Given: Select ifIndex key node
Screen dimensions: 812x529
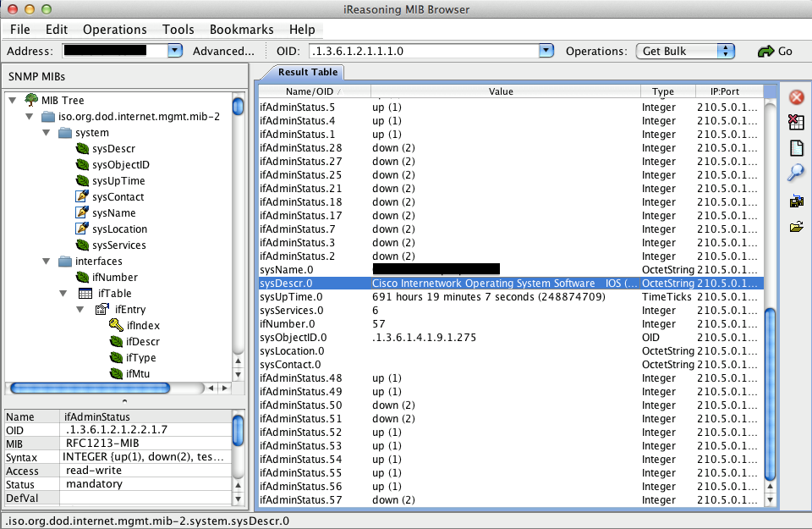Looking at the screenshot, I should pyautogui.click(x=134, y=325).
